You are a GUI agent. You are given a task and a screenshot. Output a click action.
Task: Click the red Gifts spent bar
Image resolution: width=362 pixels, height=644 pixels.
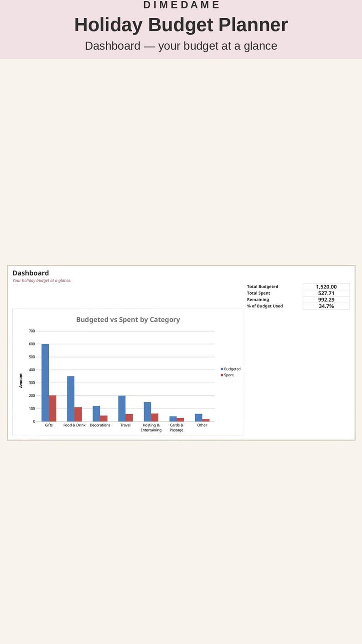click(x=52, y=408)
